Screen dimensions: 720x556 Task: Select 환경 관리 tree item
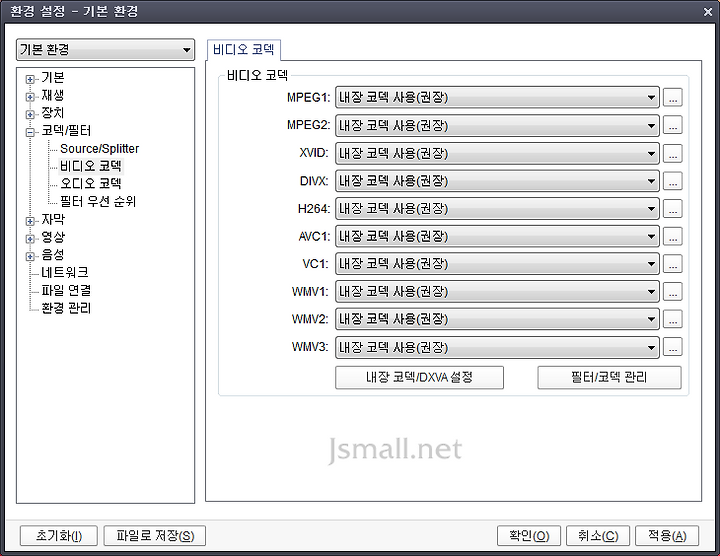[66, 308]
